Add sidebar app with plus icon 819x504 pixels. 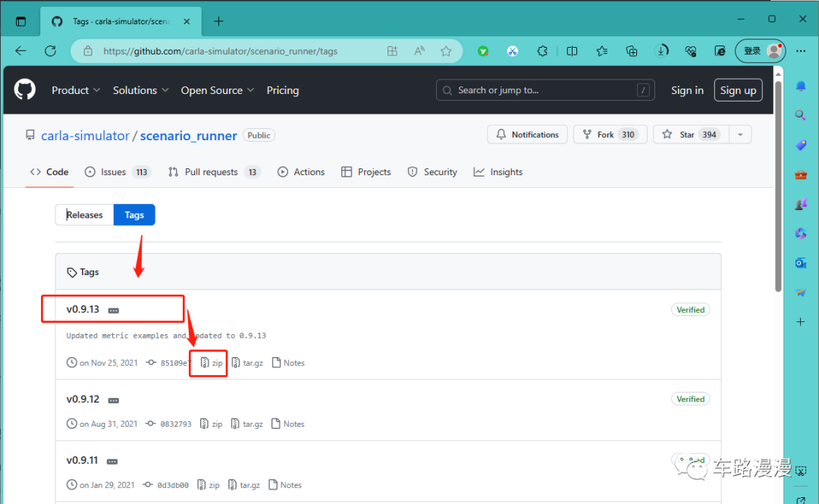(801, 321)
